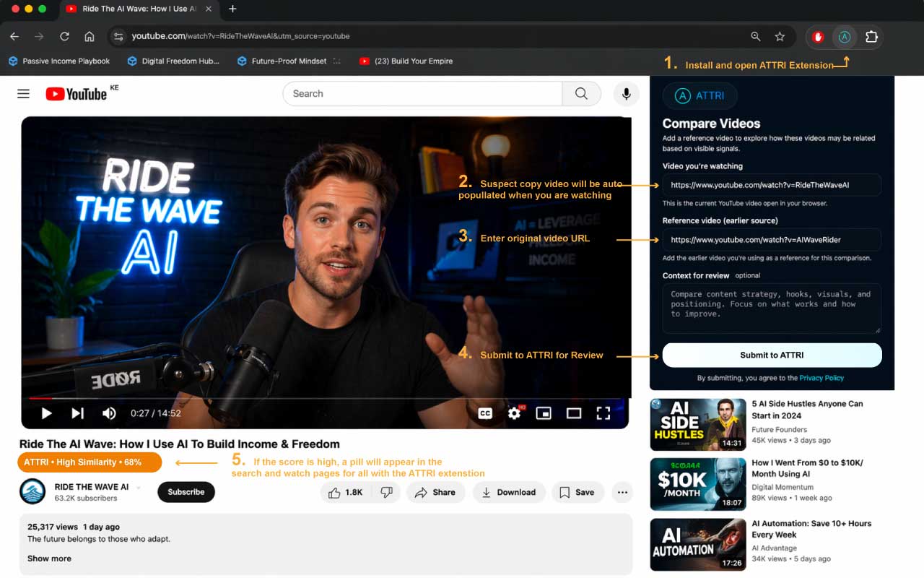View site information icon beside the URL
The image size is (924, 578).
118,36
